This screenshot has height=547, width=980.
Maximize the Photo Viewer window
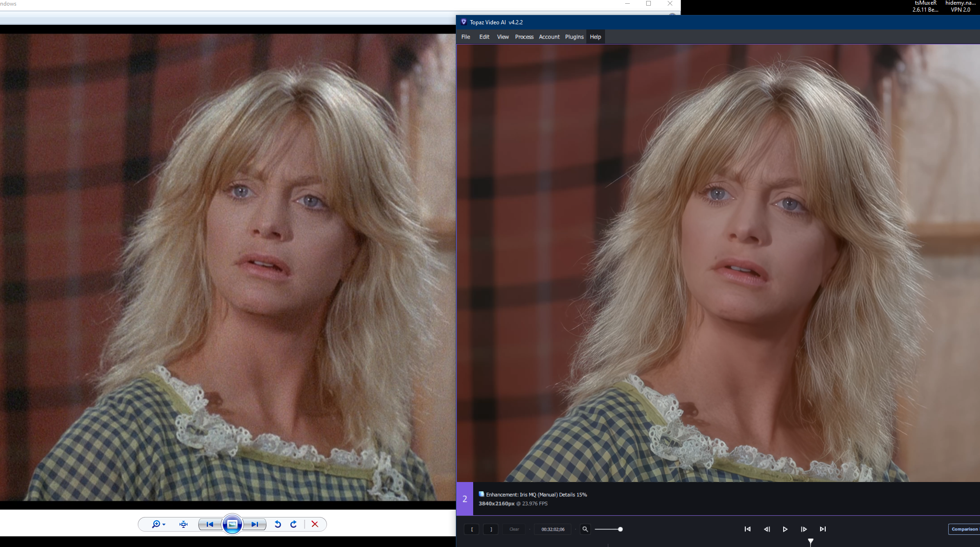coord(649,4)
